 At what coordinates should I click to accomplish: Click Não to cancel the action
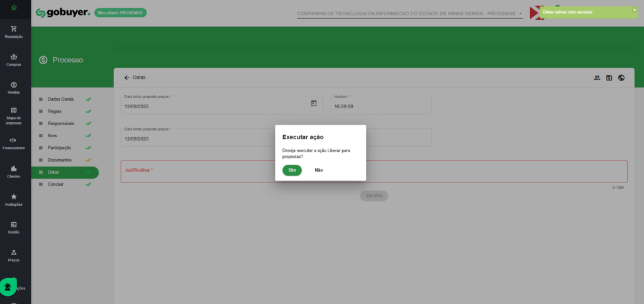tap(319, 170)
